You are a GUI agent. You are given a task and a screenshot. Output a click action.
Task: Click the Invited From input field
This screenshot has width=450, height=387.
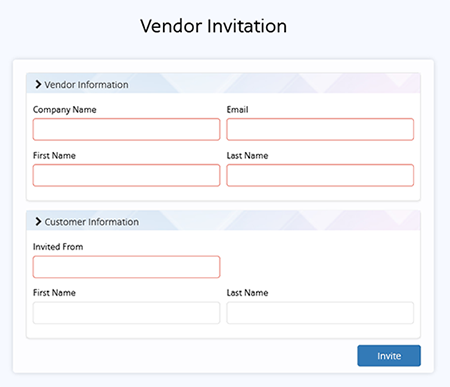pyautogui.click(x=126, y=267)
